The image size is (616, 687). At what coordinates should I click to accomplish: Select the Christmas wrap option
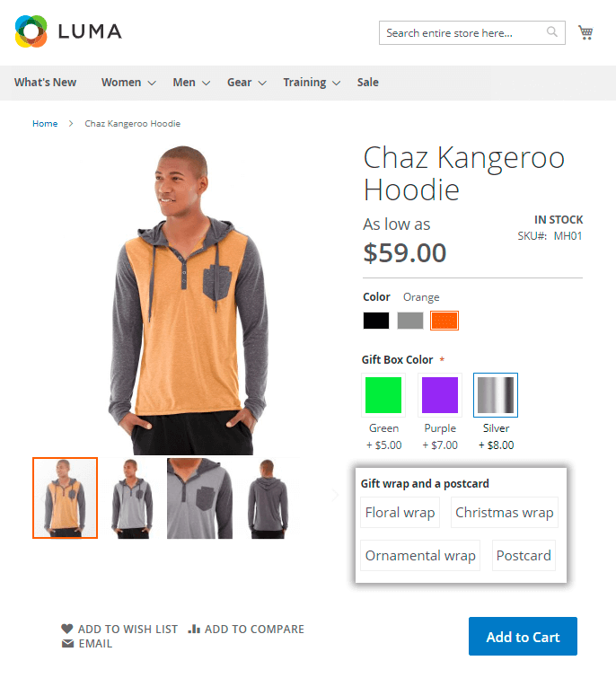[x=505, y=512]
